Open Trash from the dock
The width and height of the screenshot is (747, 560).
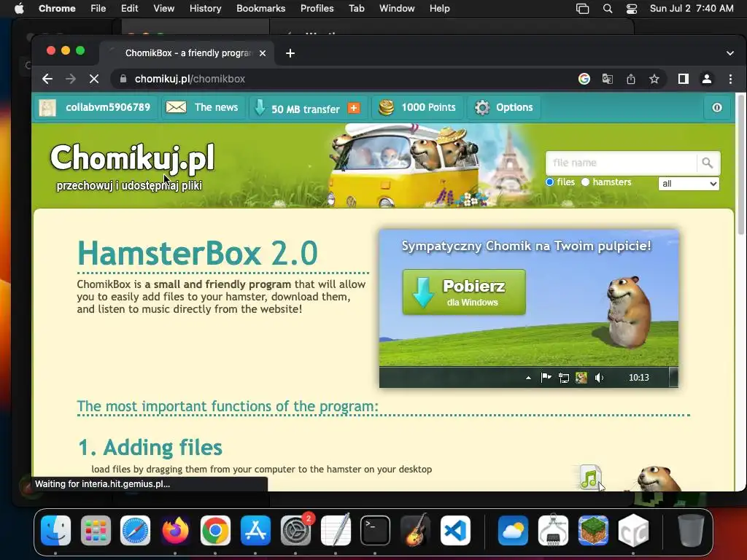(691, 530)
